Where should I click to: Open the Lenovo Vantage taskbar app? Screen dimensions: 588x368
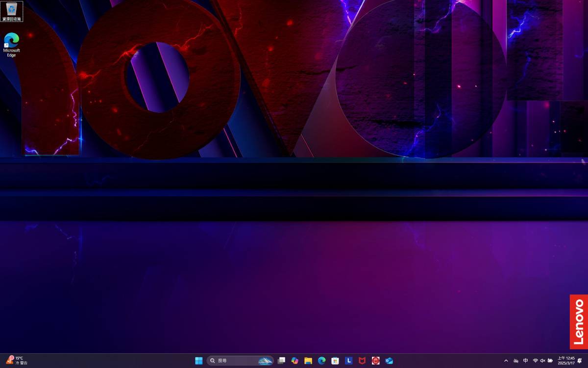point(348,361)
